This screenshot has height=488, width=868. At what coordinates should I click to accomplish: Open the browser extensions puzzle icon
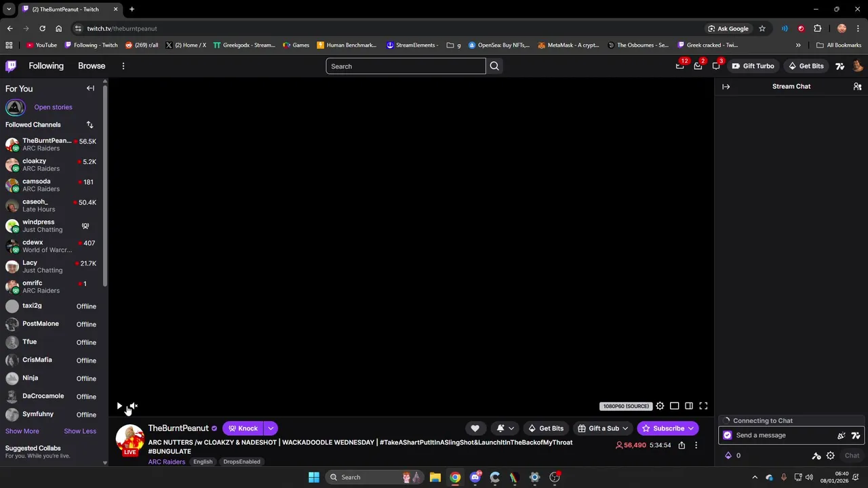(818, 28)
